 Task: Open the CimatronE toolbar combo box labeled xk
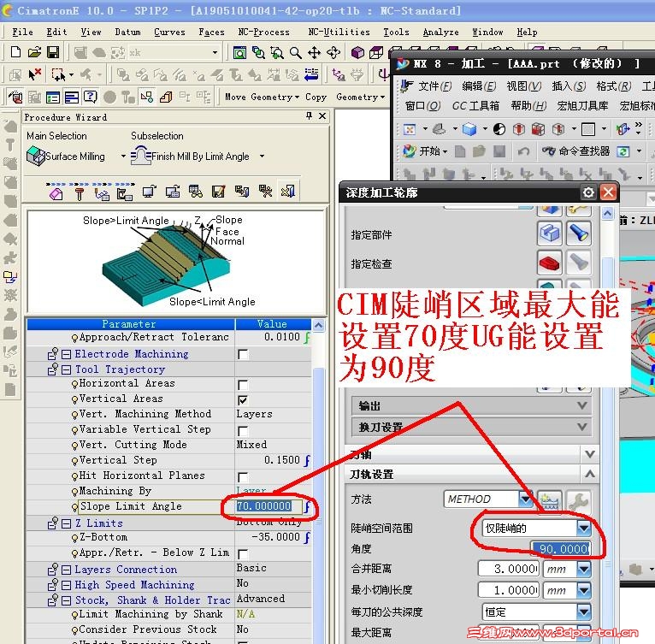click(x=215, y=53)
